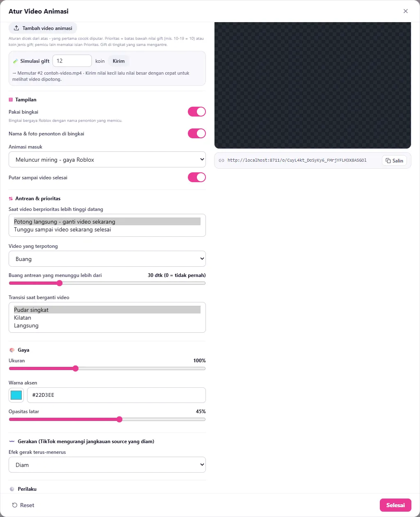Click the link icon beside the localhost URL

click(x=221, y=160)
